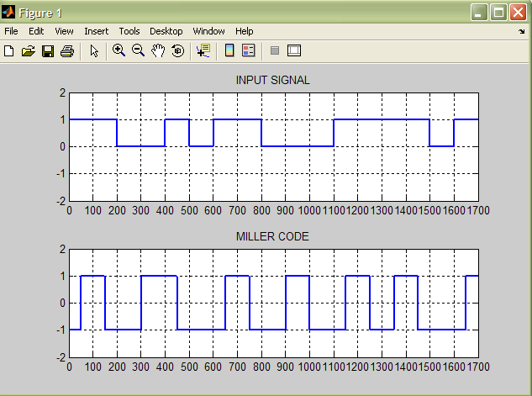This screenshot has height=396, width=532.
Task: Click the dock figure arrow in menu bar
Action: (x=521, y=32)
